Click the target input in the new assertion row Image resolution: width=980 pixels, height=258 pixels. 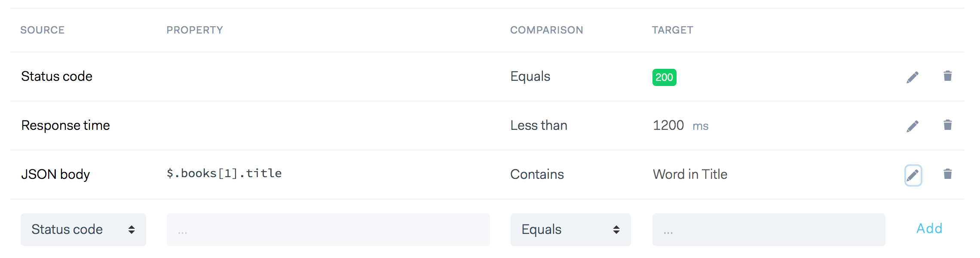[x=769, y=230]
